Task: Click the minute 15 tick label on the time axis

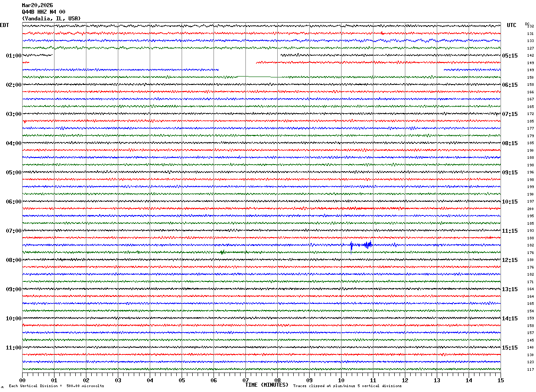Action: pyautogui.click(x=501, y=380)
